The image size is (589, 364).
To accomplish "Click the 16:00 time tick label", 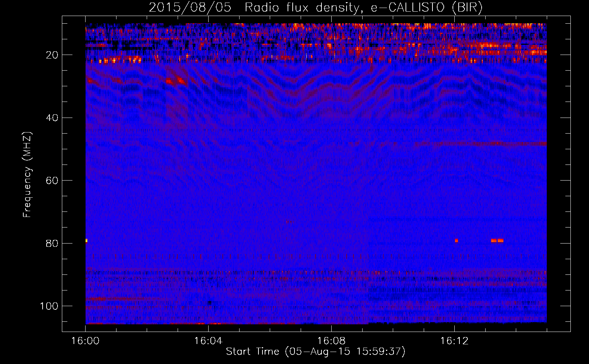I will (86, 341).
